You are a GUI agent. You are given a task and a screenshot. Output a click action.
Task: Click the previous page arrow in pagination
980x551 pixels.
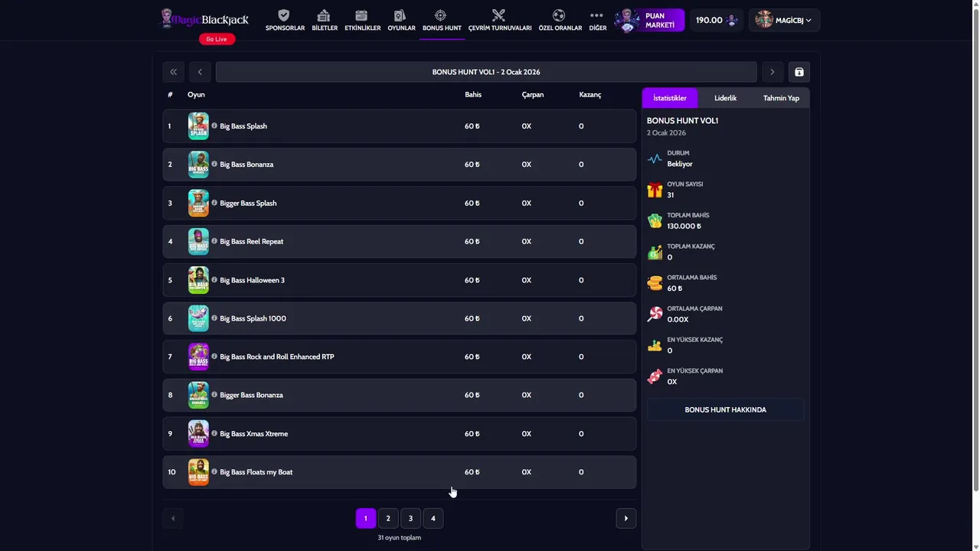[173, 518]
